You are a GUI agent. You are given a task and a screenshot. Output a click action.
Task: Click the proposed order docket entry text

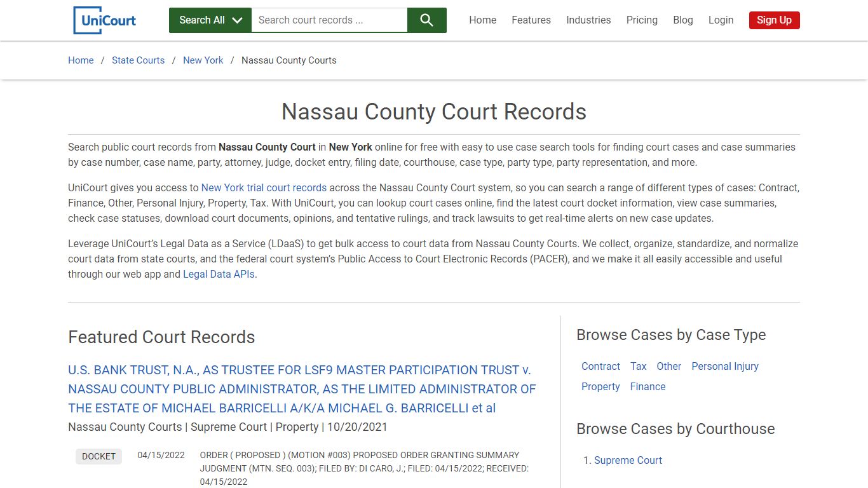(364, 468)
